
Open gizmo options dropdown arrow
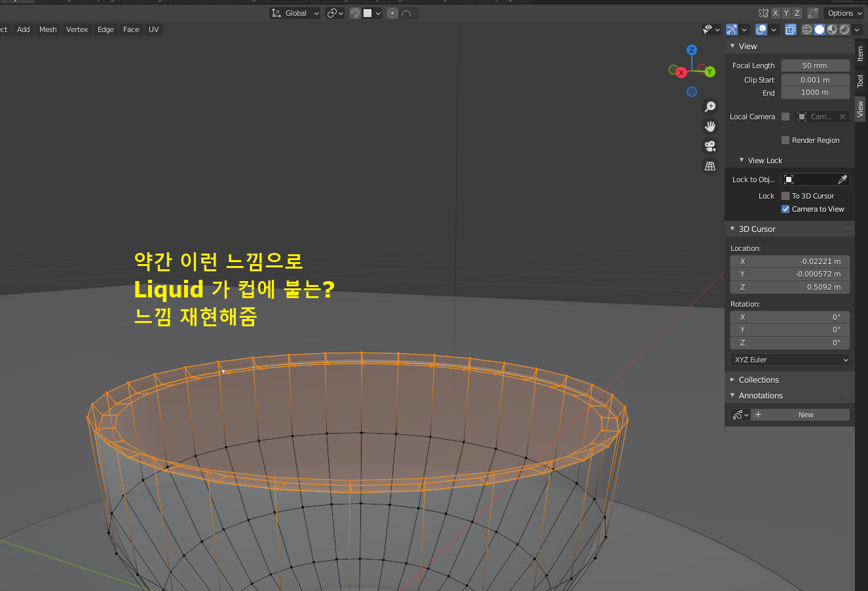pos(744,29)
